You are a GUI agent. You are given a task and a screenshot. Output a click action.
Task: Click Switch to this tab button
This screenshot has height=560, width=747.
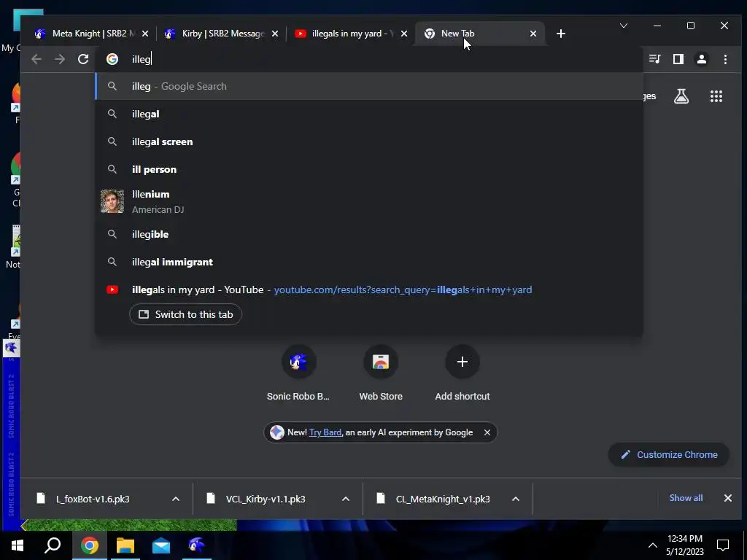point(185,314)
